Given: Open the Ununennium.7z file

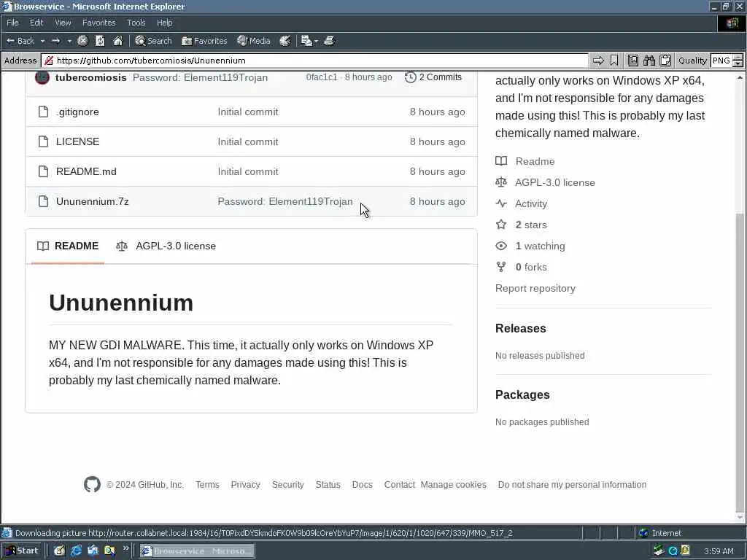Looking at the screenshot, I should click(x=93, y=201).
